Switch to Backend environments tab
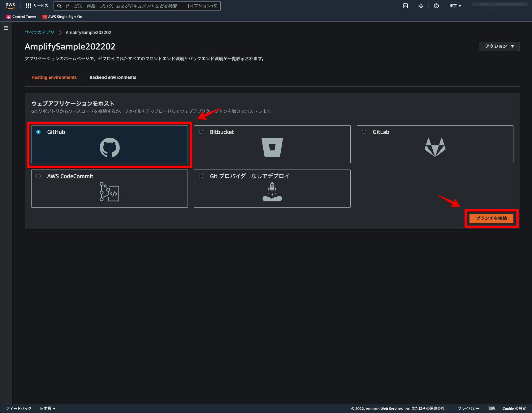 pyautogui.click(x=113, y=77)
